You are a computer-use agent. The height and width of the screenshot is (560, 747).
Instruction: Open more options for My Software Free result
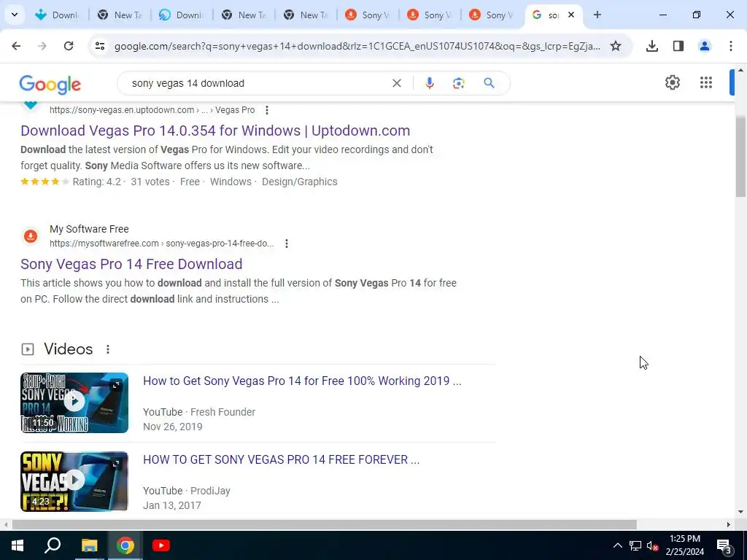point(286,244)
